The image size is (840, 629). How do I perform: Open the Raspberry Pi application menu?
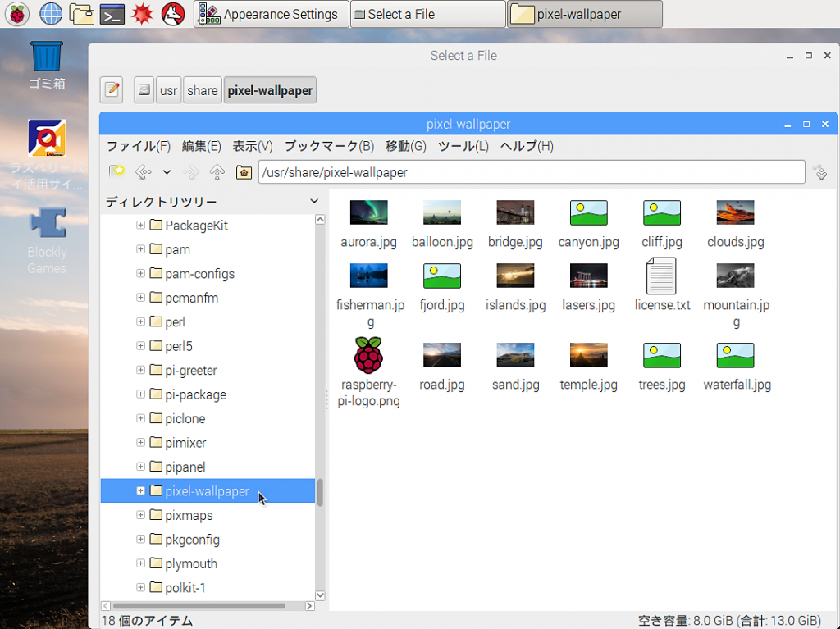[16, 14]
